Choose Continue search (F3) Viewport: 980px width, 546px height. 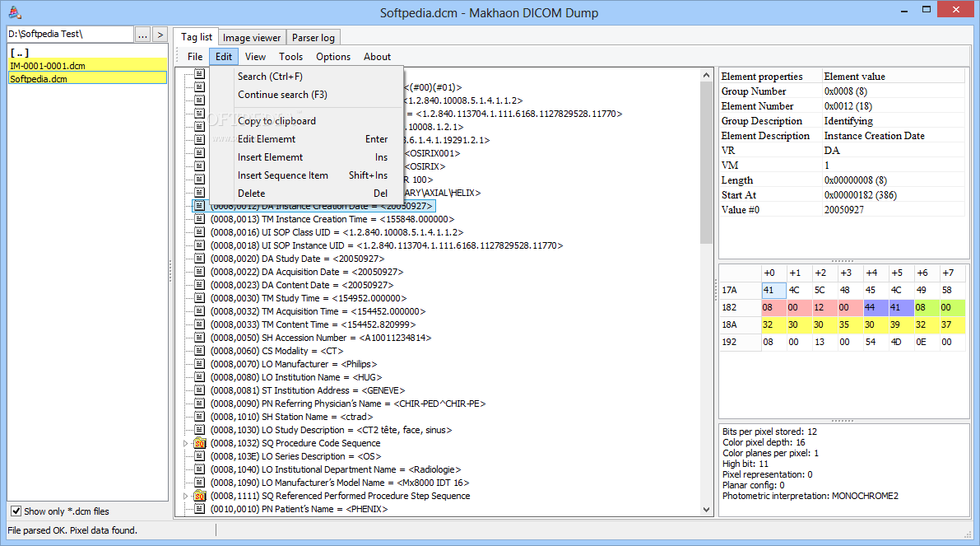[306, 95]
